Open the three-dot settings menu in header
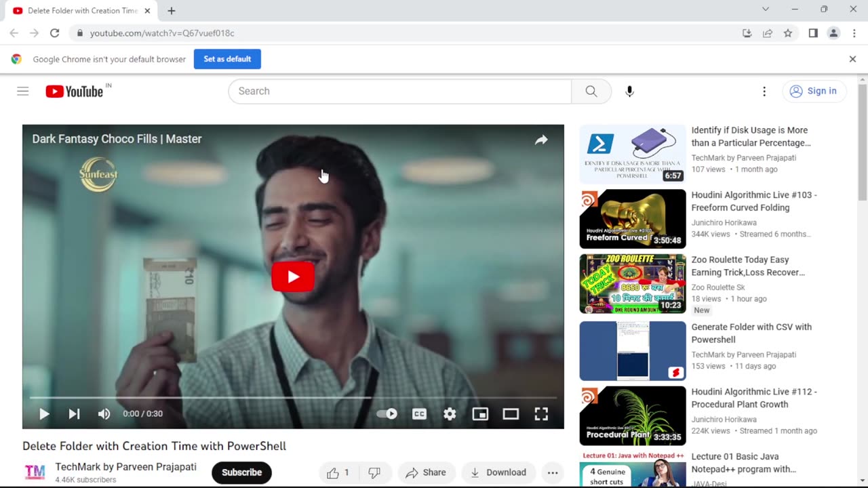Image resolution: width=868 pixels, height=488 pixels. pyautogui.click(x=764, y=91)
